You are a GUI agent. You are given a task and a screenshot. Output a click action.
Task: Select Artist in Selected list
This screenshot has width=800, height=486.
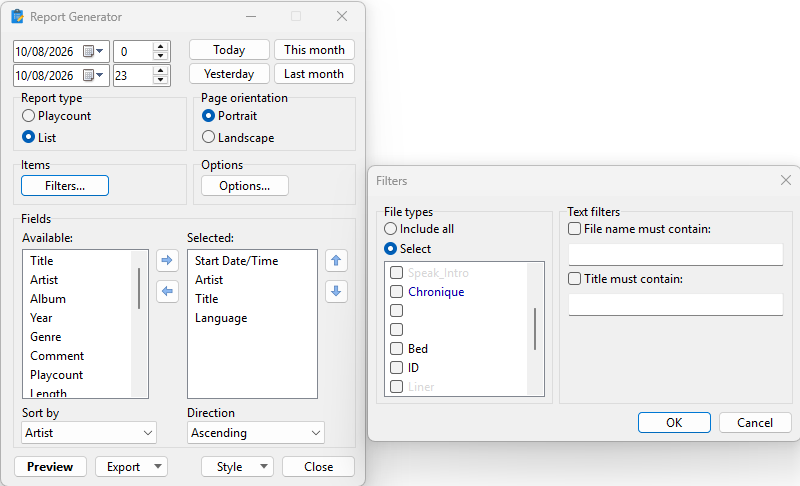click(209, 279)
